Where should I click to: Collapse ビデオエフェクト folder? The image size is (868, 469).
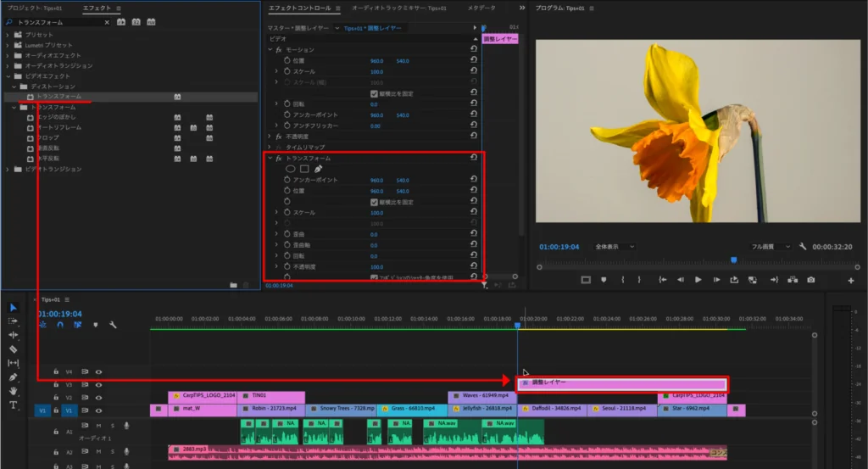point(8,75)
